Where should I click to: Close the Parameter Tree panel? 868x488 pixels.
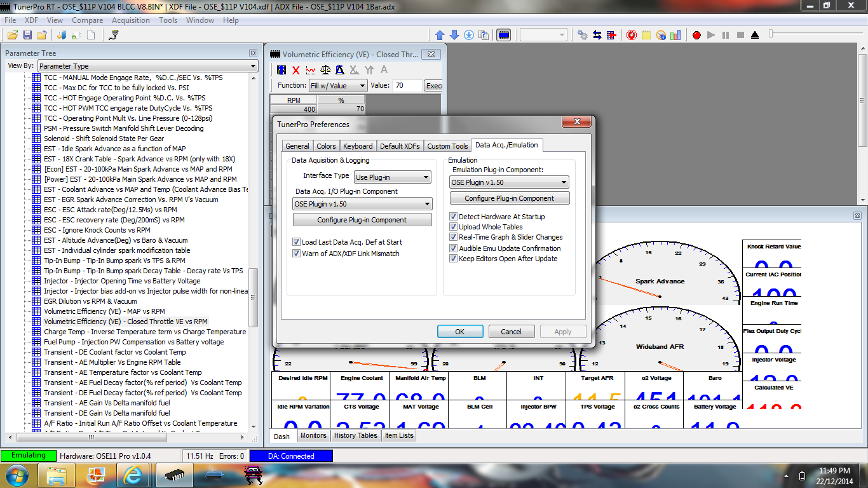[x=253, y=53]
